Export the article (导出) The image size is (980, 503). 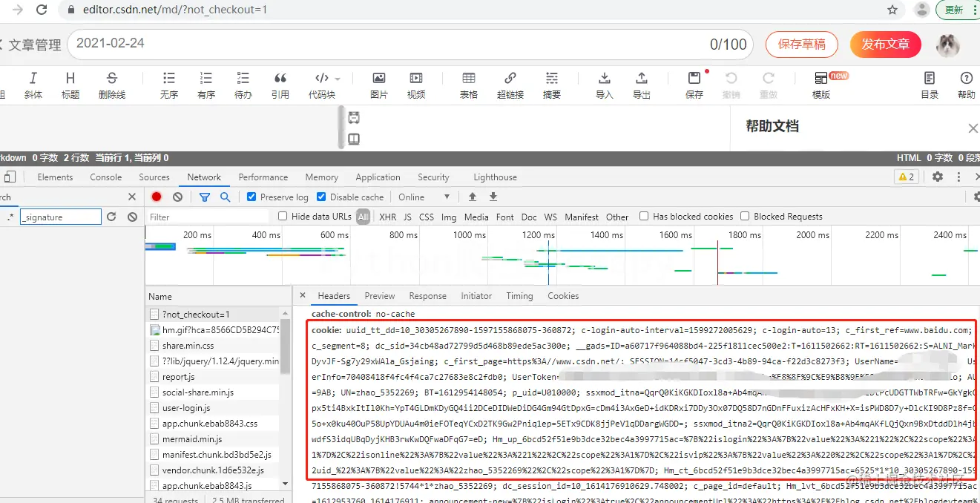(642, 85)
